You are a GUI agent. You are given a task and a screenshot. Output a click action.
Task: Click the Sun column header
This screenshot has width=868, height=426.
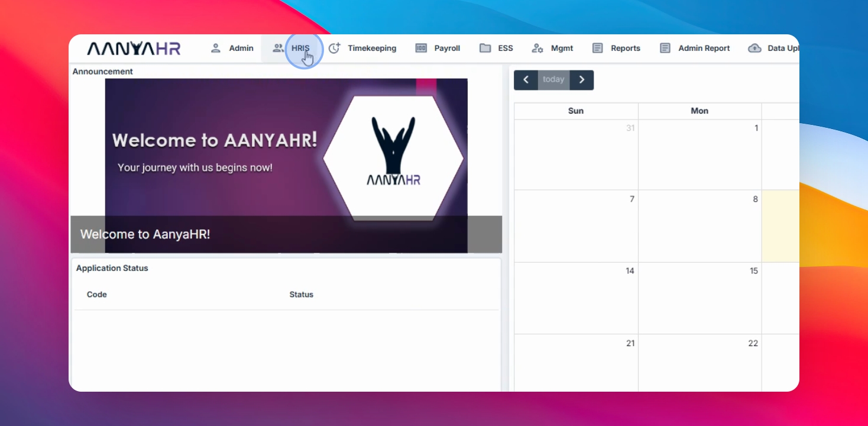coord(576,111)
